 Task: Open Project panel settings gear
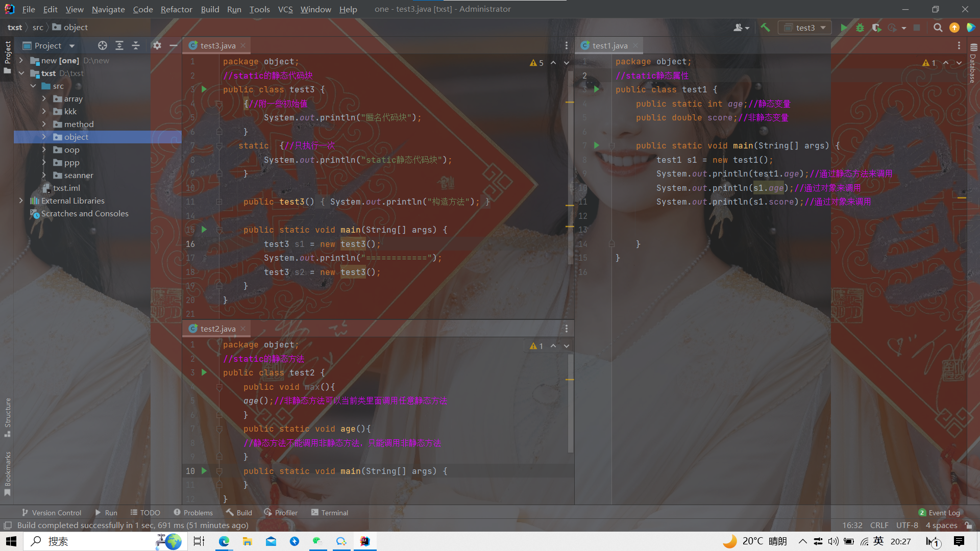157,45
